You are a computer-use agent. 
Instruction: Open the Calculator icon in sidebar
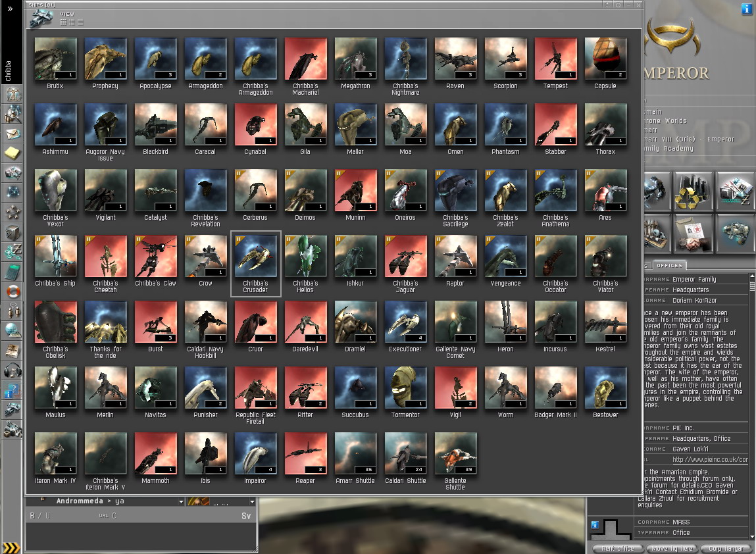click(x=13, y=272)
